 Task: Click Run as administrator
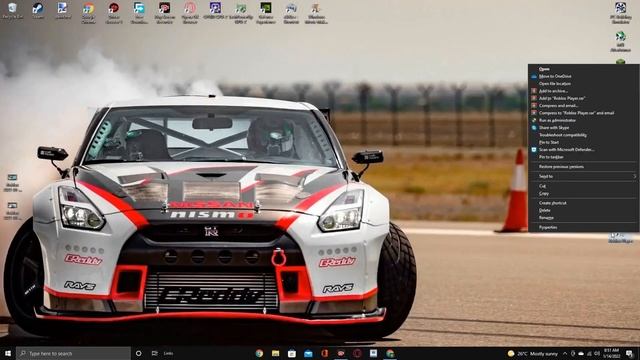point(584,120)
